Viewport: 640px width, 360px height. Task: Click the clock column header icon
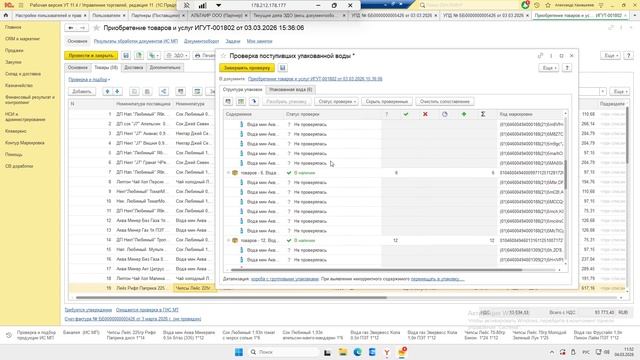coord(444,114)
